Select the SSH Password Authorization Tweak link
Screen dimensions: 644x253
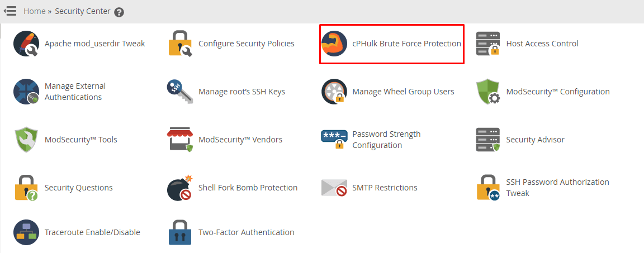557,188
